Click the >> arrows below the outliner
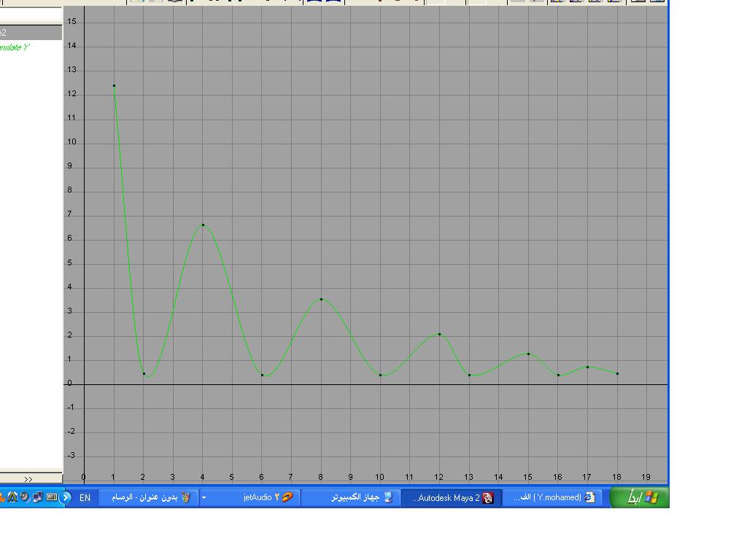Image resolution: width=747 pixels, height=560 pixels. (28, 479)
